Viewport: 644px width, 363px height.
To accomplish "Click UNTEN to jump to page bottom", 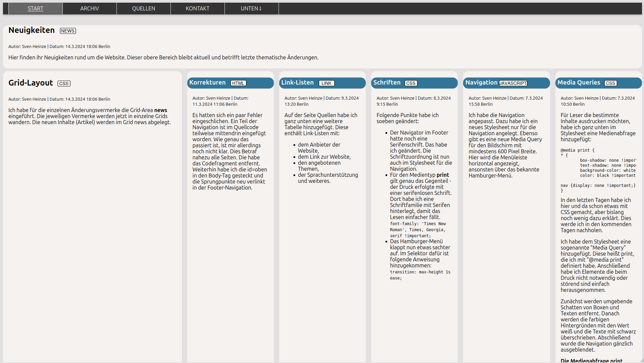I will (251, 8).
